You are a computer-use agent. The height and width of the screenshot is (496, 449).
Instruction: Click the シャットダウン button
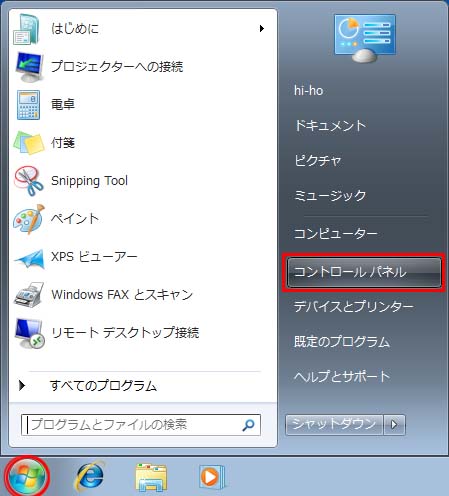tap(334, 425)
